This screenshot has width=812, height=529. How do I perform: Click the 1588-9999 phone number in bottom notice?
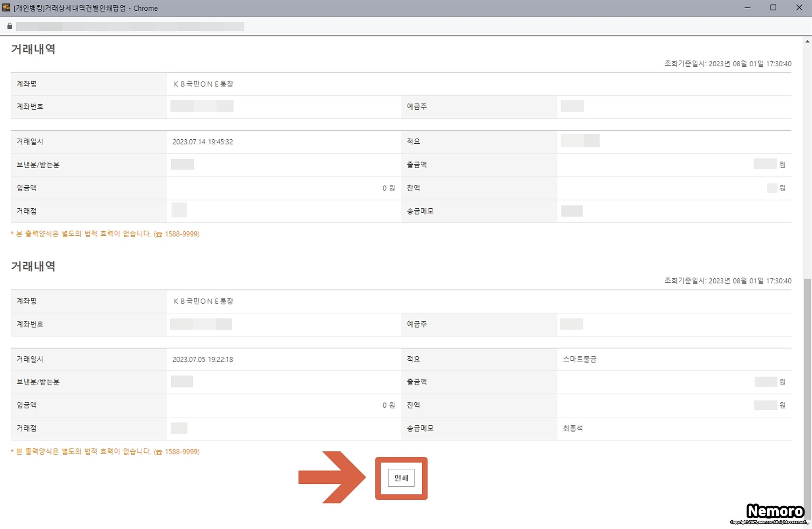(x=182, y=452)
